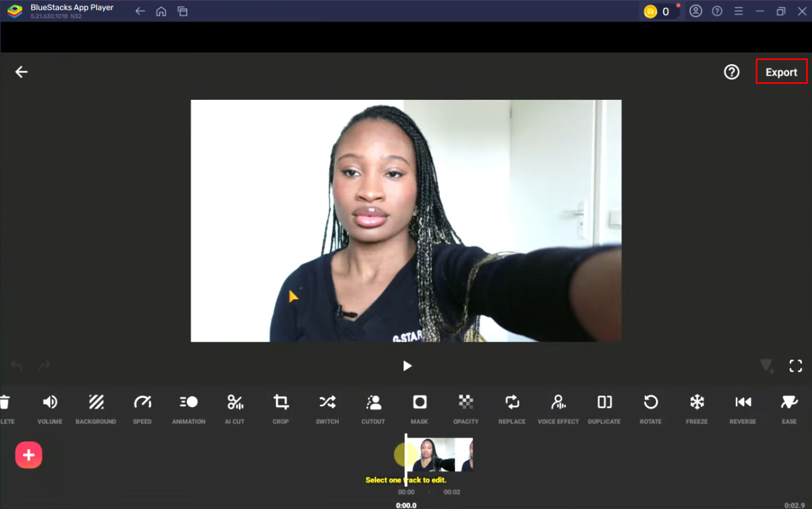Select the Reverse tool
Screen dimensions: 812x509
point(743,409)
